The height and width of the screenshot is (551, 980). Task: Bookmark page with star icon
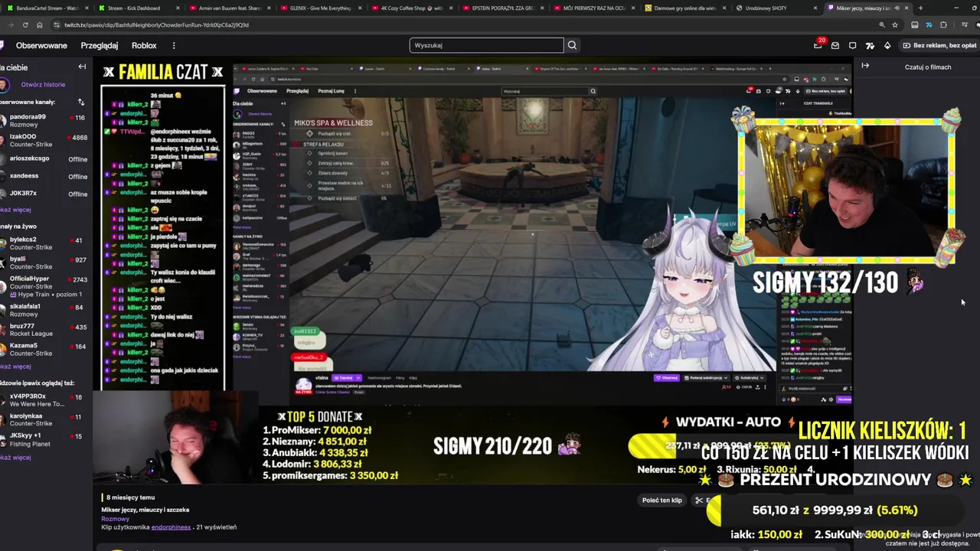(x=895, y=24)
